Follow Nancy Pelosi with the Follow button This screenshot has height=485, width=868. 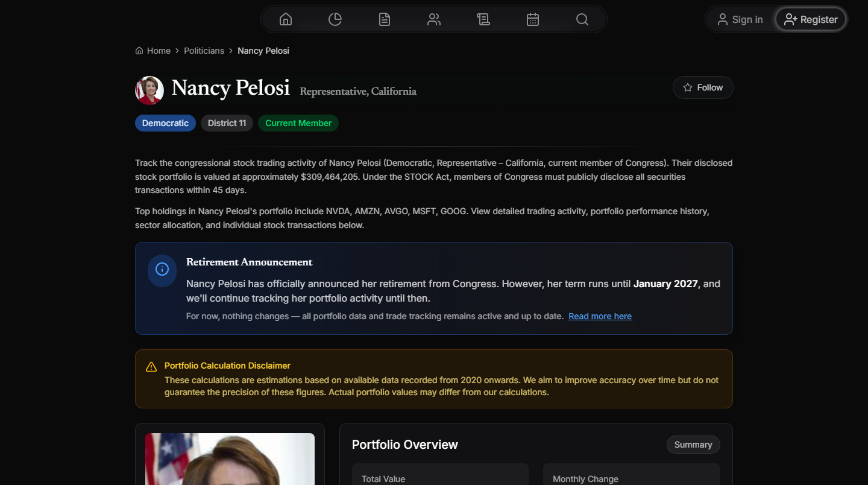(x=703, y=87)
